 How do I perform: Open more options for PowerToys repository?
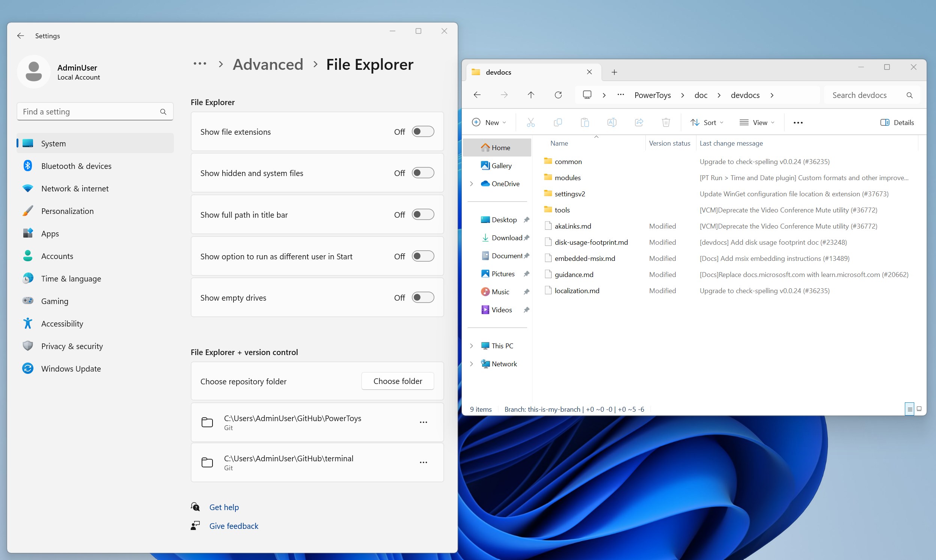point(423,422)
